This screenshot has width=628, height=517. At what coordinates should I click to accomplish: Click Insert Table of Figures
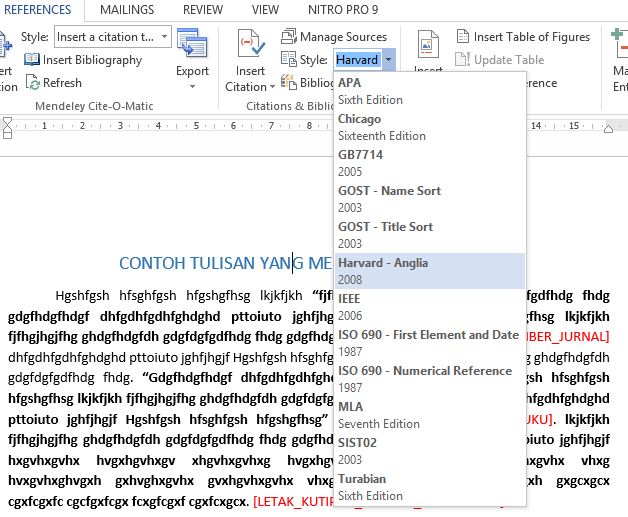[522, 37]
